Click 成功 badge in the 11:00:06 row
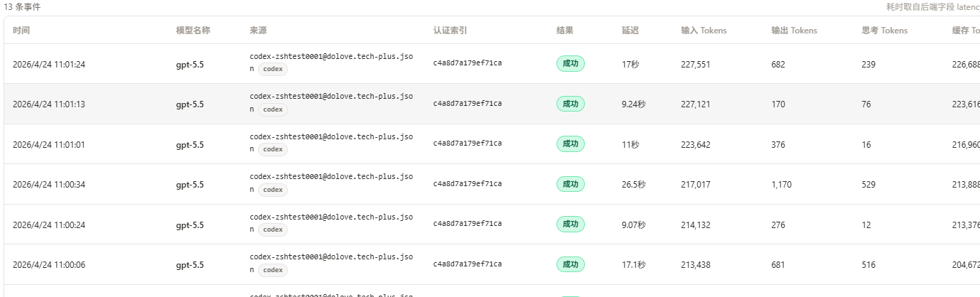This screenshot has height=297, width=980. coord(570,264)
